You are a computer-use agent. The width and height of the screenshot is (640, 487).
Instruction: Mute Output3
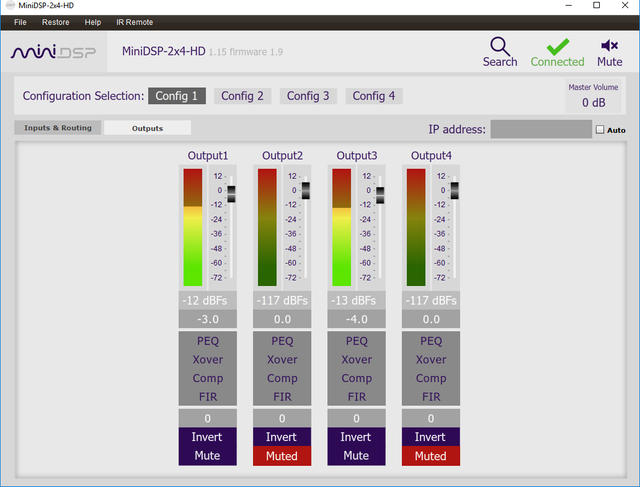pyautogui.click(x=356, y=456)
